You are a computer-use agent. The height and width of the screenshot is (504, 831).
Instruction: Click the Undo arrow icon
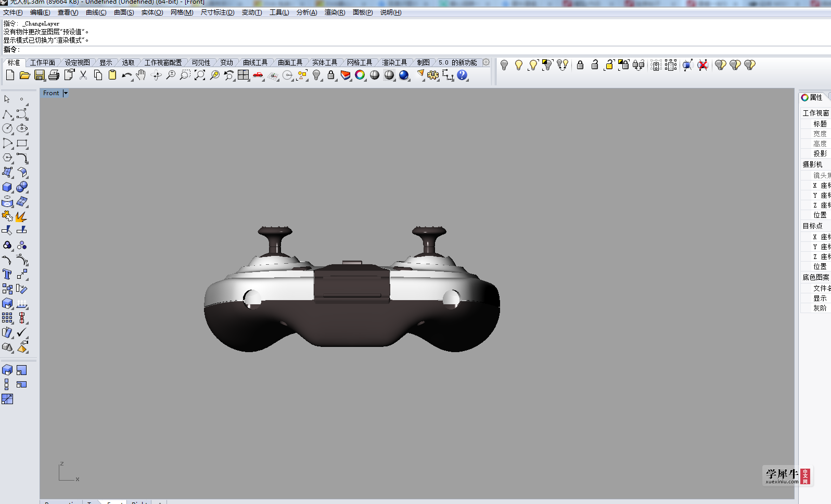(127, 75)
